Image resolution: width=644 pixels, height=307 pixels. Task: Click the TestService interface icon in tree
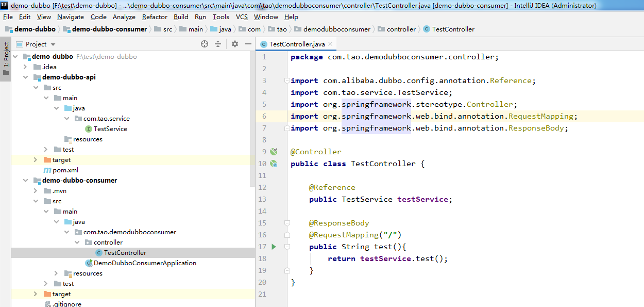click(89, 129)
